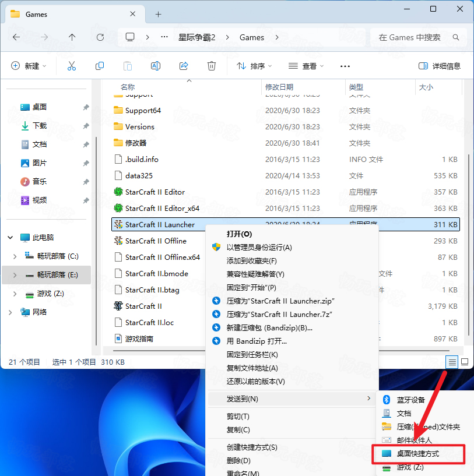The height and width of the screenshot is (476, 474).
Task: Open the 查看 view dropdown
Action: 306,66
